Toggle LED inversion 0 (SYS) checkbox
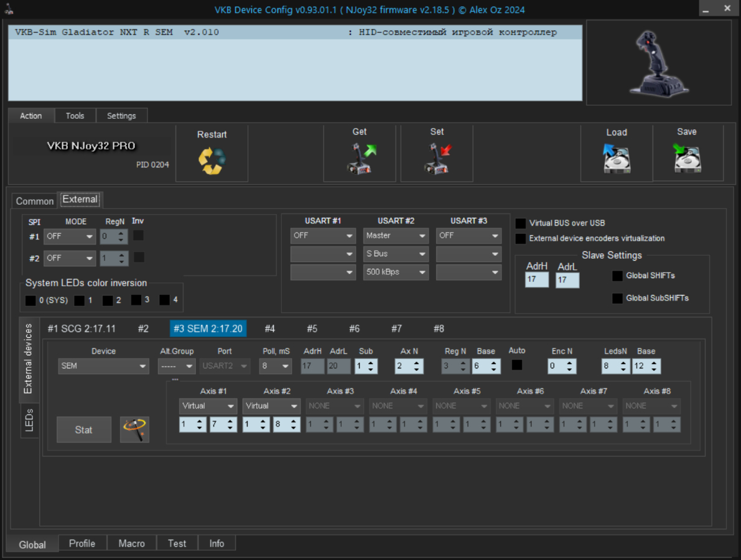This screenshot has height=560, width=741. (x=30, y=300)
